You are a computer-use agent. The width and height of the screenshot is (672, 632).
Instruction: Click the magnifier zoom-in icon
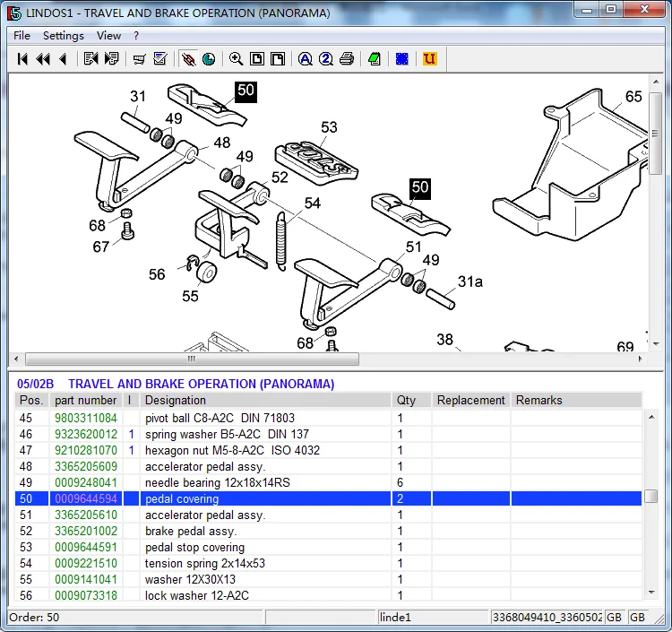tap(236, 59)
